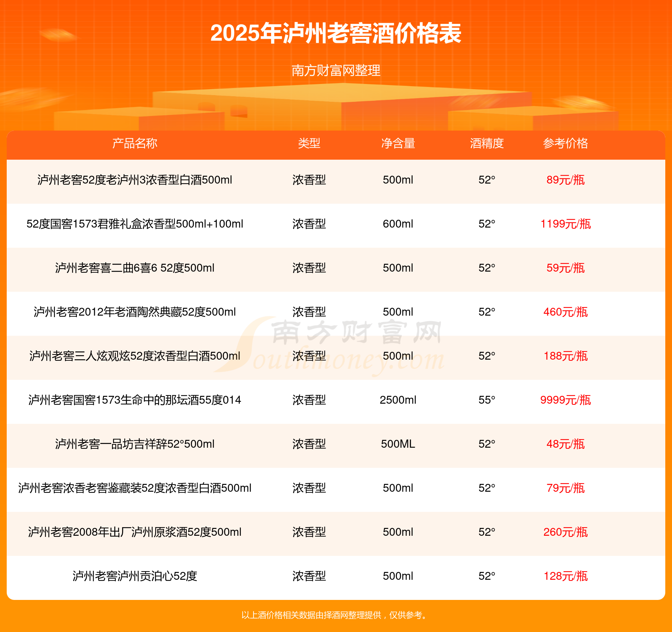
Task: Select product 泸州老窖2012年老酒陶然典藏52度500ml
Action: click(x=135, y=312)
